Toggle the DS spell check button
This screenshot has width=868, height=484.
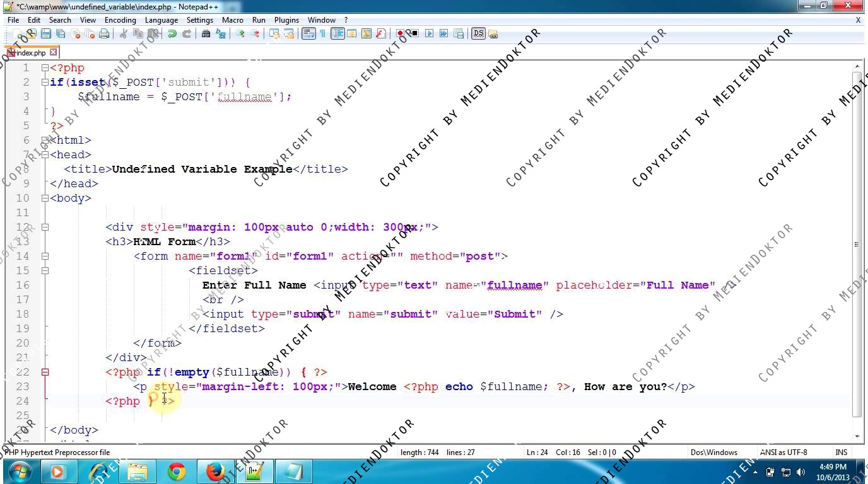[478, 33]
